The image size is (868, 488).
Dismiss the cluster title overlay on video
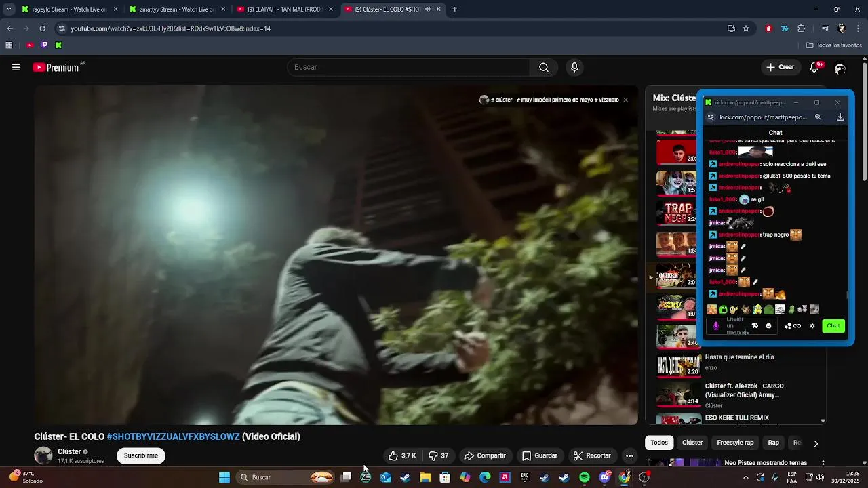pos(625,100)
